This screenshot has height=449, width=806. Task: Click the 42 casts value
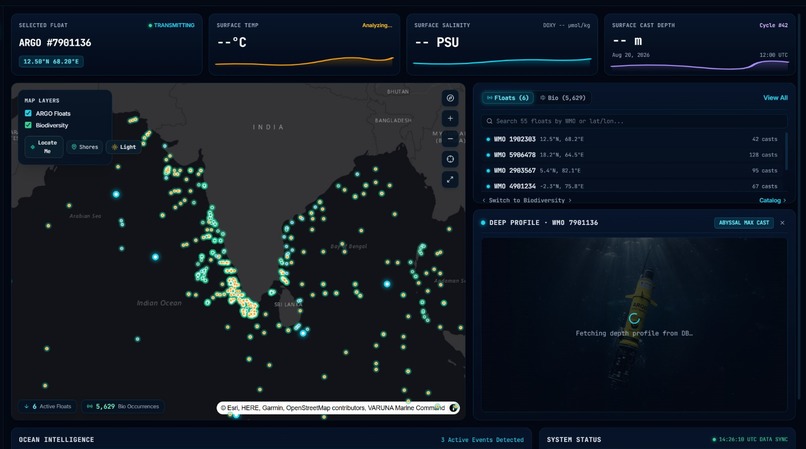tap(764, 139)
